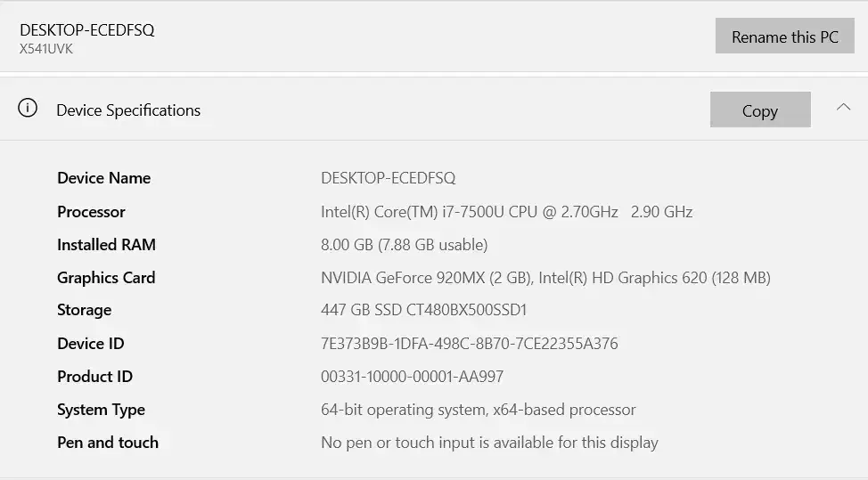The image size is (868, 480).
Task: Click the X541UVK model name text
Action: 46,49
